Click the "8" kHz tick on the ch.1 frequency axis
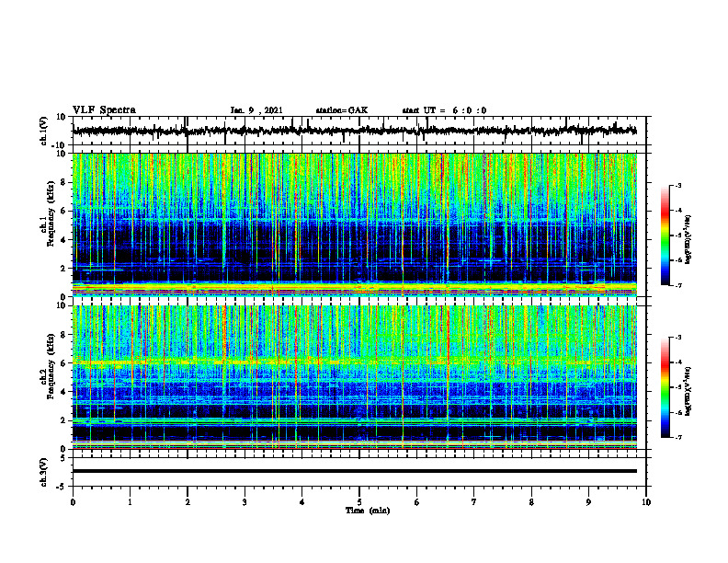The width and height of the screenshot is (728, 563). pyautogui.click(x=64, y=182)
